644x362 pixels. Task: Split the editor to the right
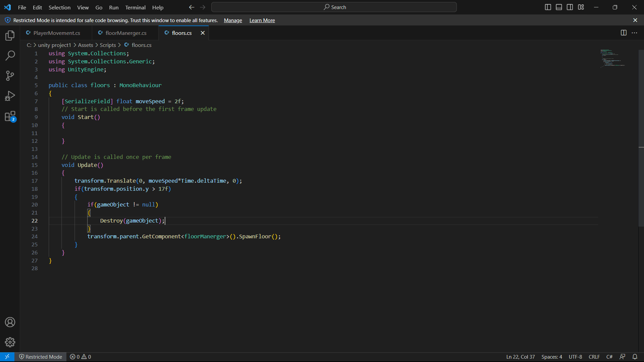[624, 33]
